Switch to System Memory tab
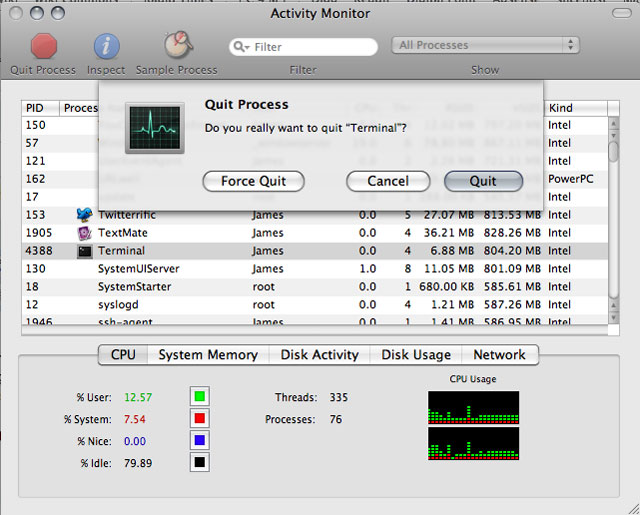Image resolution: width=640 pixels, height=515 pixels. (207, 355)
